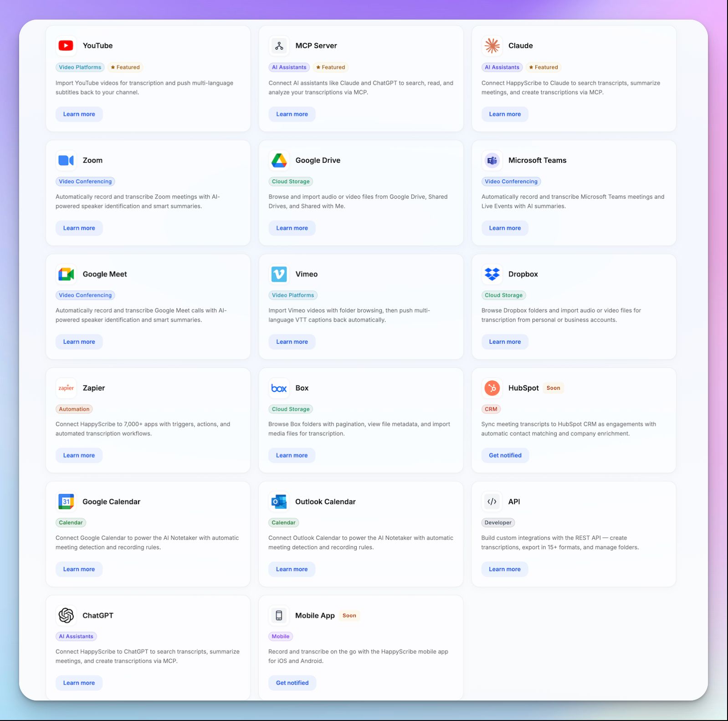The height and width of the screenshot is (721, 728).
Task: Click the Outlook Calendar card title
Action: click(325, 502)
